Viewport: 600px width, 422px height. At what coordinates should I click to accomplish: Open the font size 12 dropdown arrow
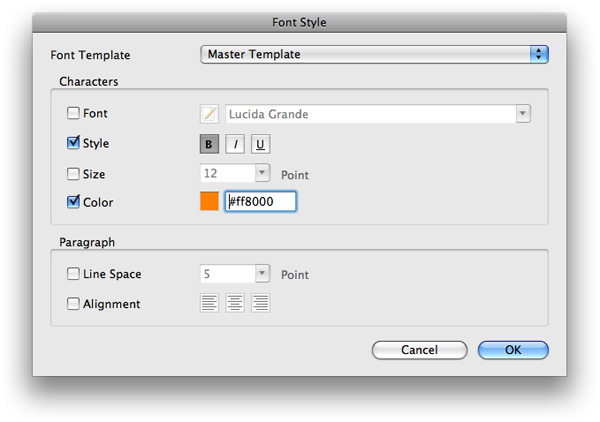coord(262,173)
